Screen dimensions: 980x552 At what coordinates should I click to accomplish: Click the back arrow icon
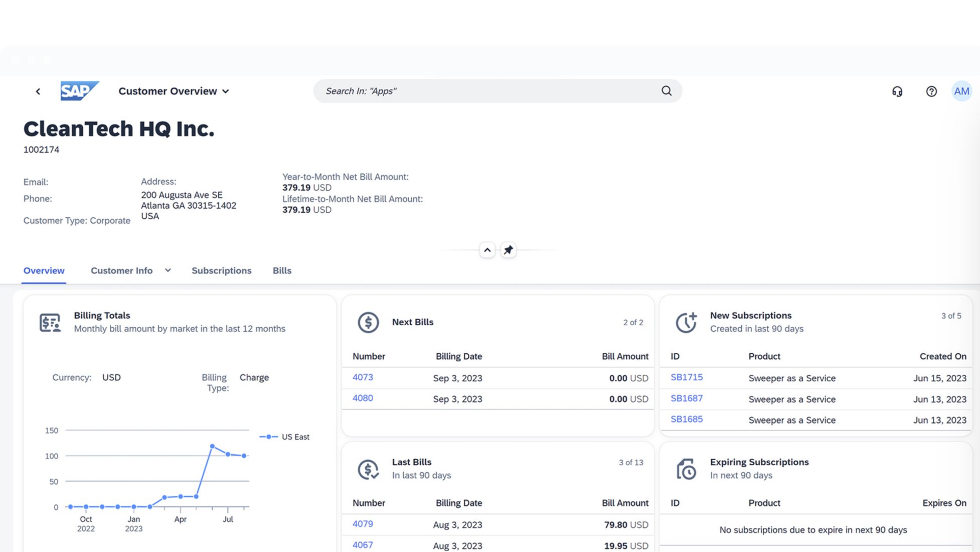pos(38,91)
